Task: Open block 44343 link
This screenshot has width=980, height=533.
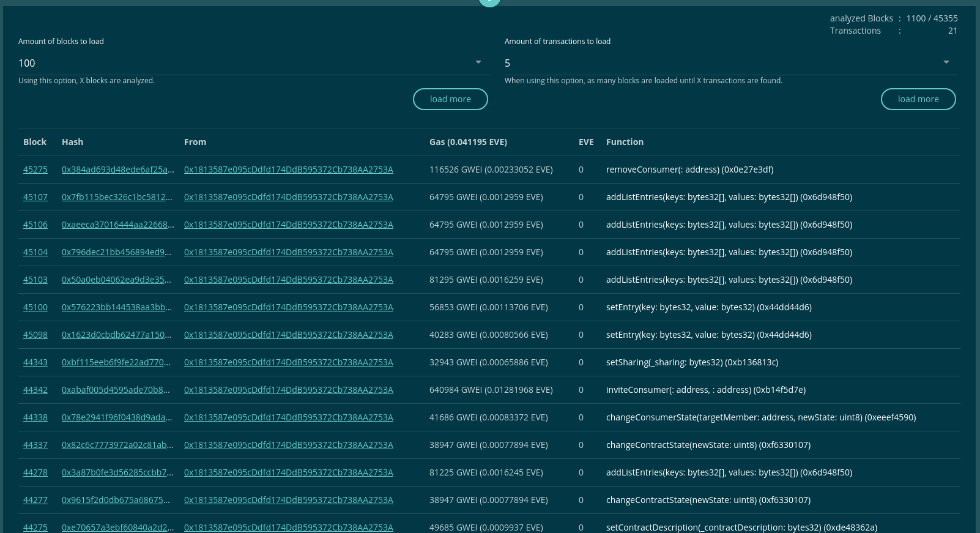Action: pyautogui.click(x=35, y=362)
